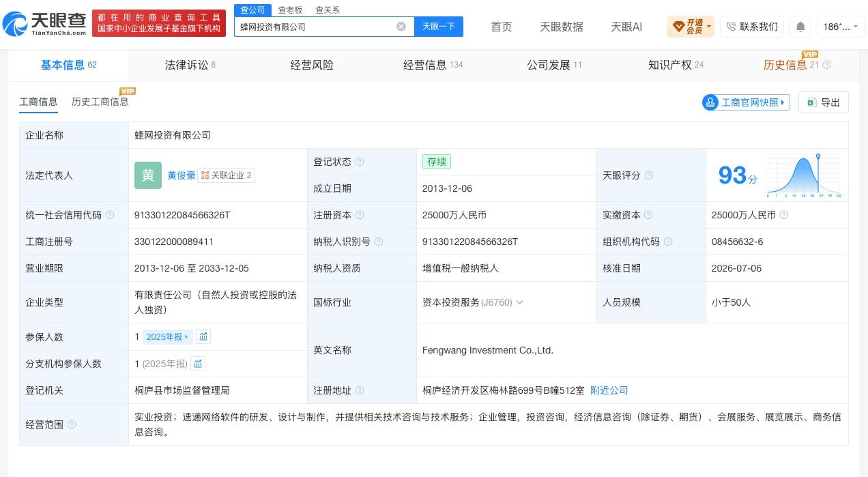This screenshot has width=868, height=477.
Task: Select 历史工商信息 sub-tab
Action: tap(100, 102)
